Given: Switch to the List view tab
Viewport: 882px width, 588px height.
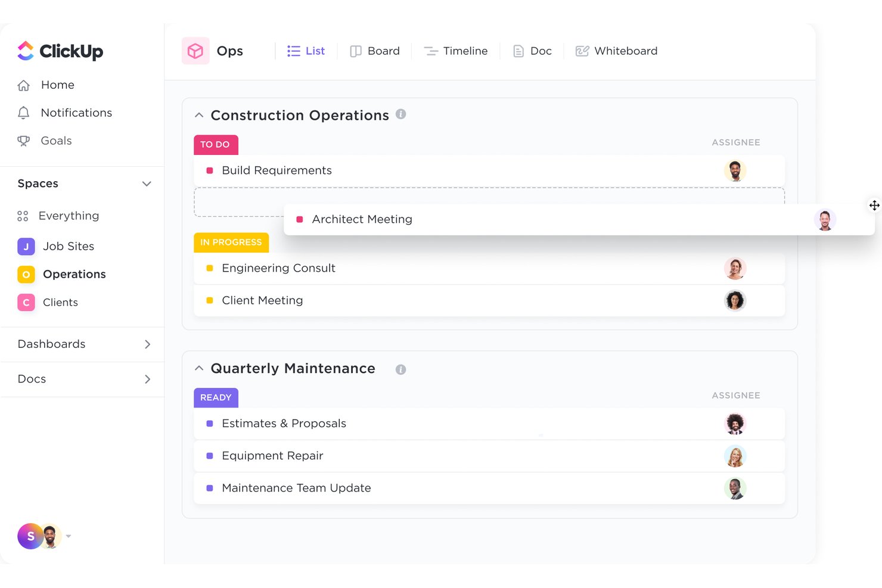Looking at the screenshot, I should pyautogui.click(x=306, y=51).
